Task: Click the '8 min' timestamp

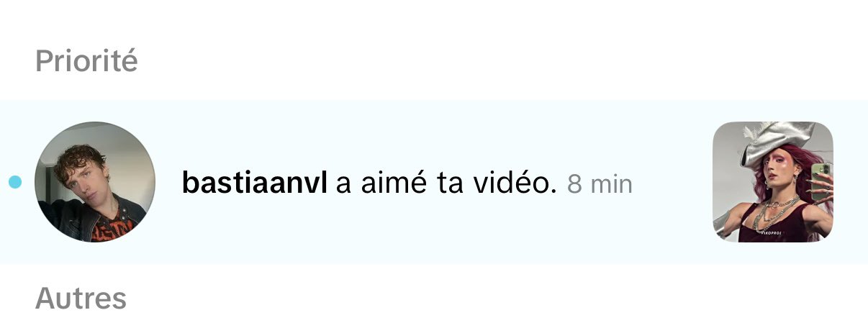Action: [x=600, y=185]
